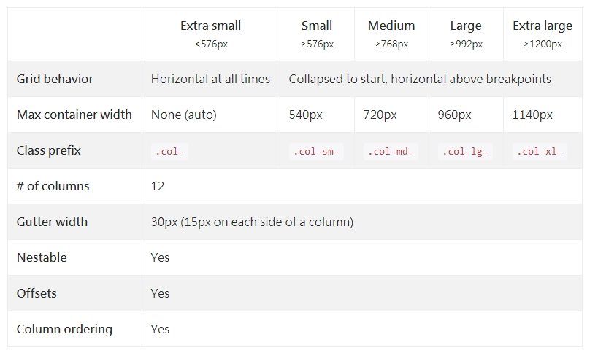Click Yes in the Nestable row

coord(160,257)
